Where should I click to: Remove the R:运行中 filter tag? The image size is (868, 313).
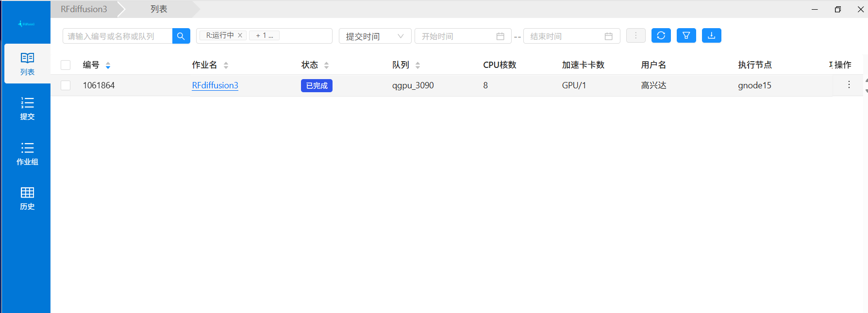(240, 35)
